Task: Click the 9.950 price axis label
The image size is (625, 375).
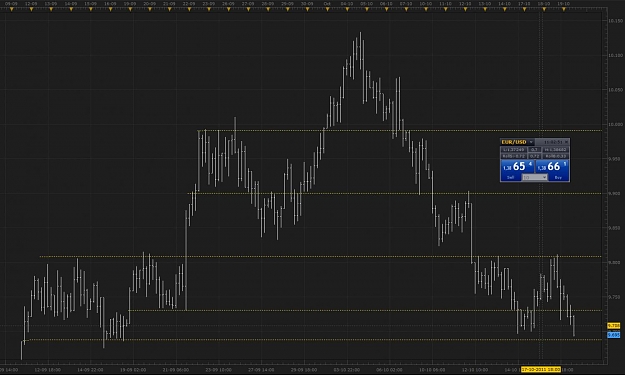Action: click(614, 159)
